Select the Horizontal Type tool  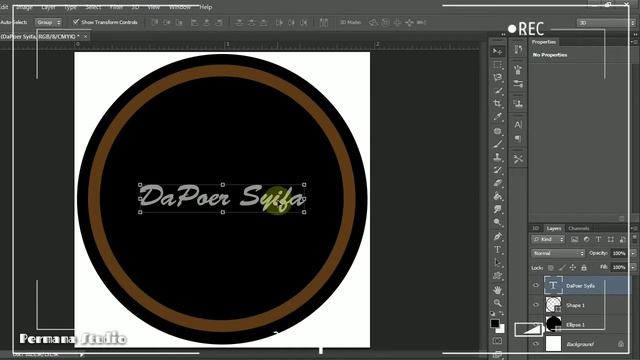tap(497, 250)
